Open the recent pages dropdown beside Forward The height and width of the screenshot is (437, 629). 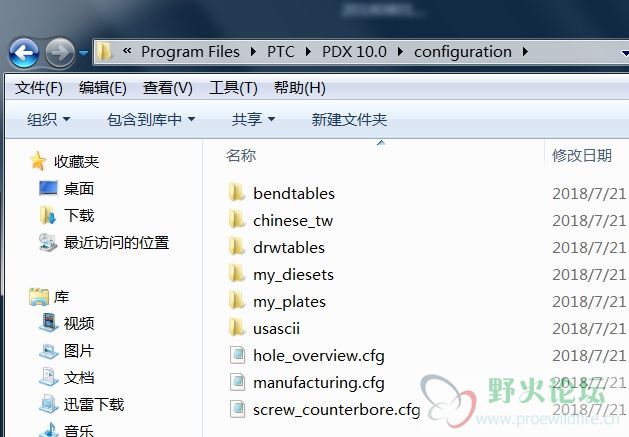pos(83,53)
